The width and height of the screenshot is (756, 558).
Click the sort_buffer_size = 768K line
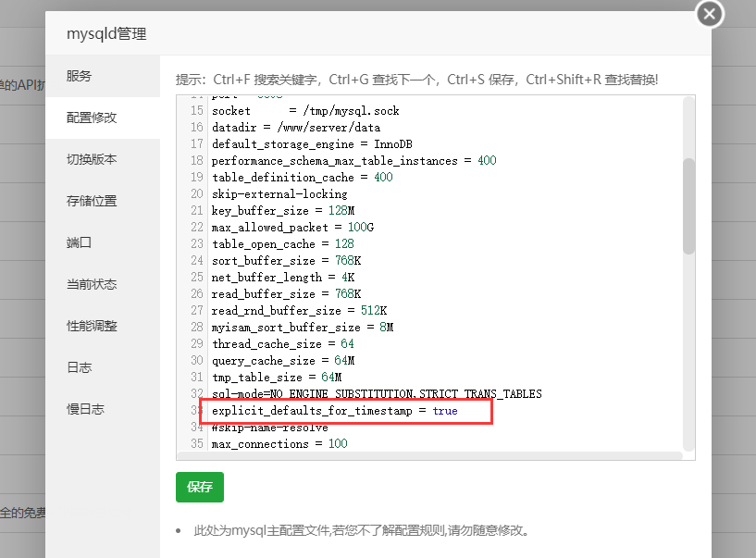(x=287, y=261)
